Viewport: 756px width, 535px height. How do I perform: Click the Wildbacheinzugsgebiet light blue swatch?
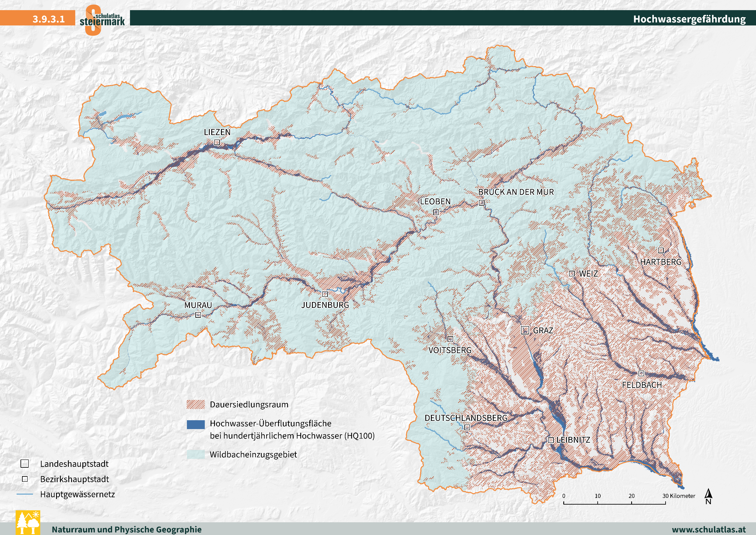click(x=196, y=455)
